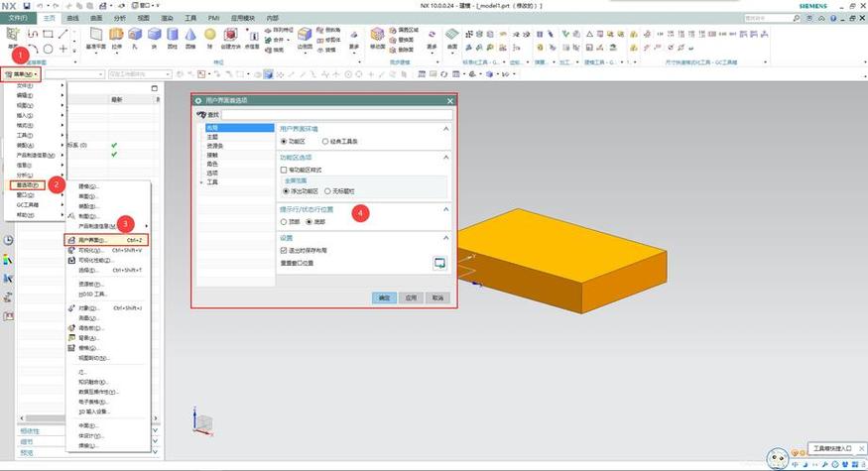This screenshot has height=471, width=868.
Task: Click the Pattern Feature (阵列特征) icon
Action: coord(269,31)
